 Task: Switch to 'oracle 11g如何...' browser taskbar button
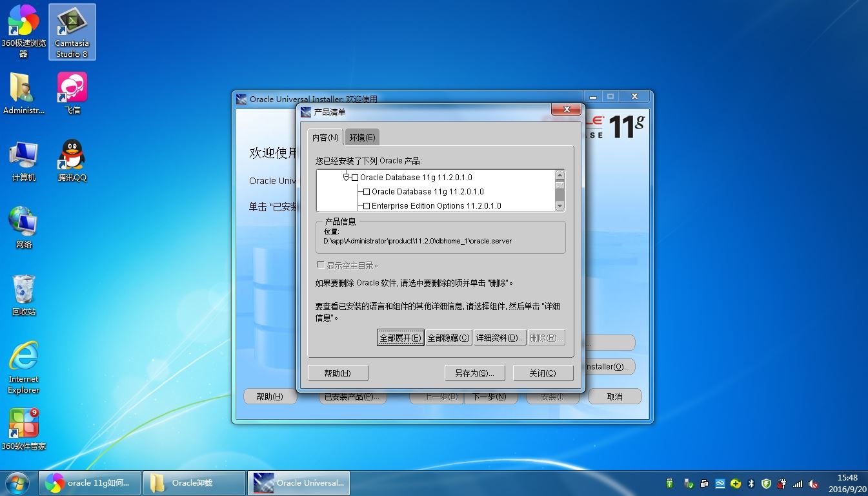point(90,482)
